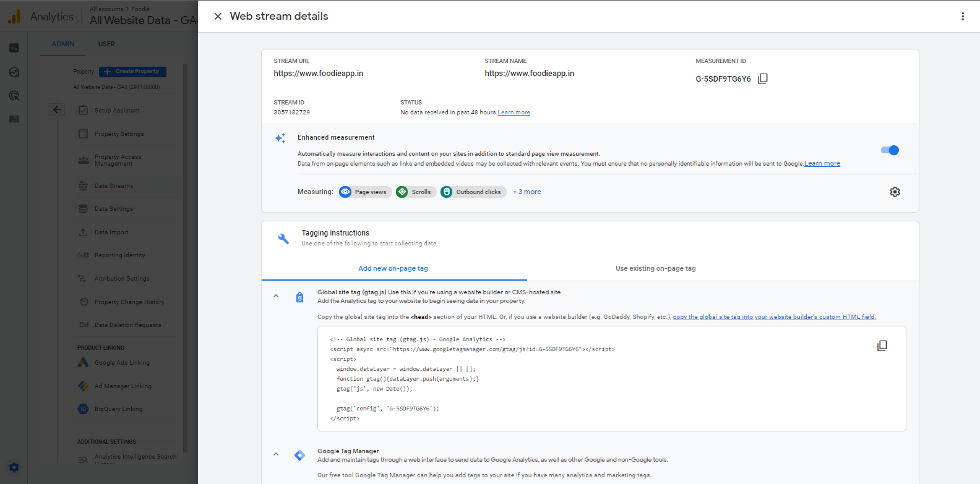Click the Tagging instructions wrench icon

[x=283, y=239]
